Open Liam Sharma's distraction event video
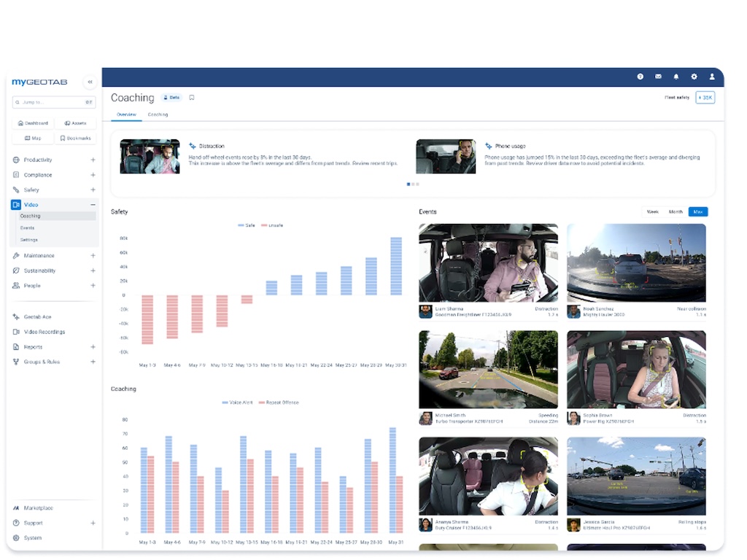 488,262
